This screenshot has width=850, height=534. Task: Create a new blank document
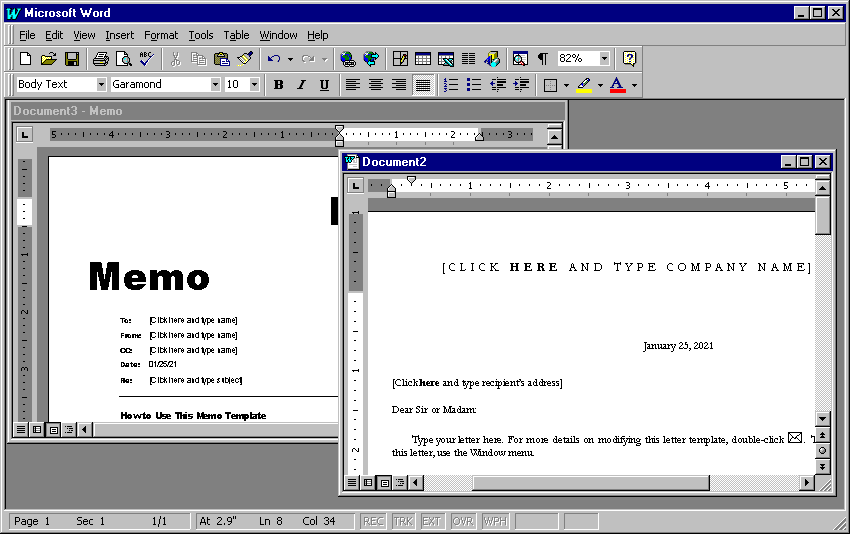(25, 59)
